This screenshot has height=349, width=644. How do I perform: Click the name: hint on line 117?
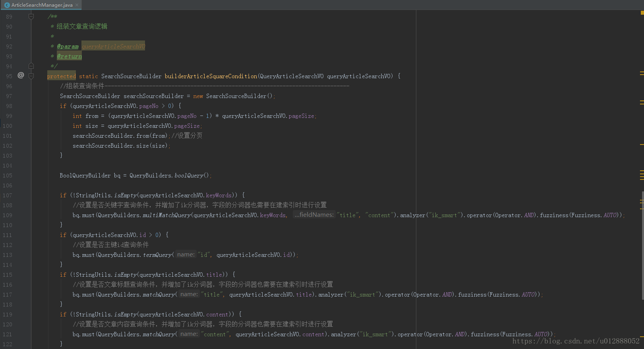pyautogui.click(x=189, y=294)
